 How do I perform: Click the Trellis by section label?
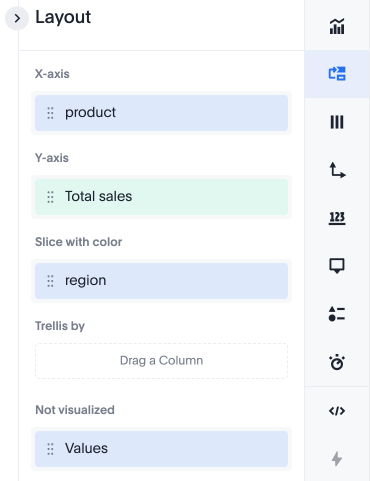pyautogui.click(x=60, y=326)
